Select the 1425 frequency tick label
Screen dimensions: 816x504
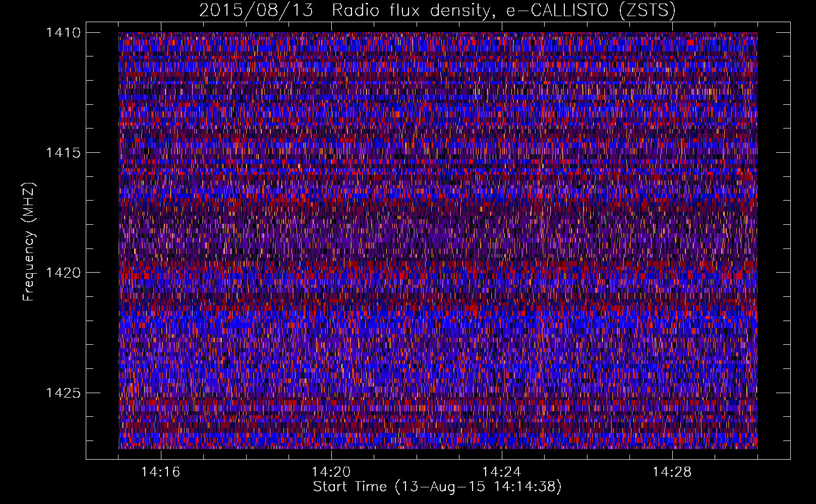(x=63, y=393)
